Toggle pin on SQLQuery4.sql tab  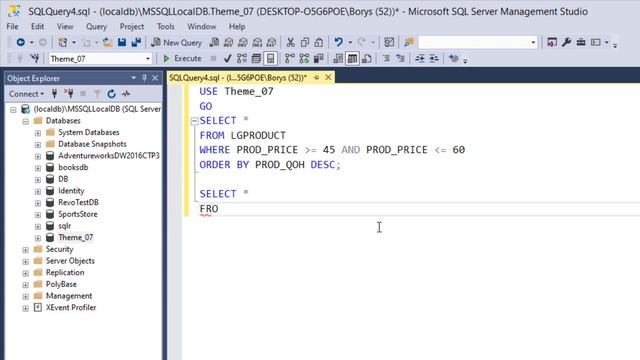[x=316, y=78]
